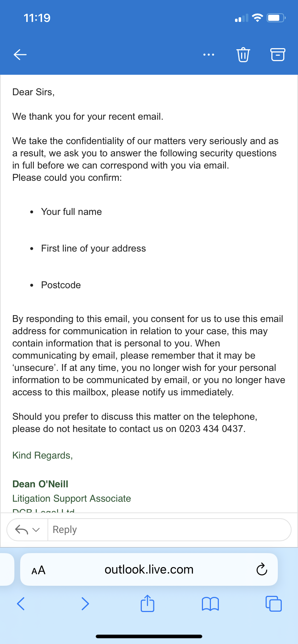Viewport: 298px width, 644px height.
Task: Tap the outlook.live.com address bar
Action: [x=149, y=570]
